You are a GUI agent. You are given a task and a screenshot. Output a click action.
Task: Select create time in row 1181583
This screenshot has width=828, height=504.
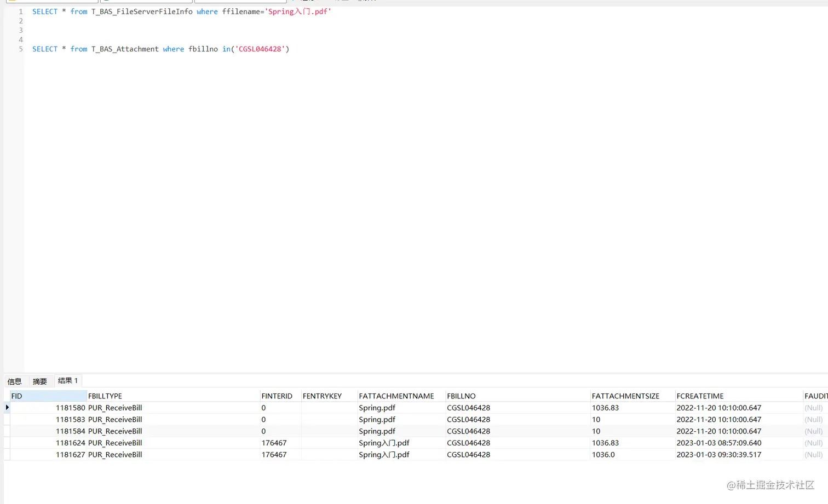(x=718, y=420)
